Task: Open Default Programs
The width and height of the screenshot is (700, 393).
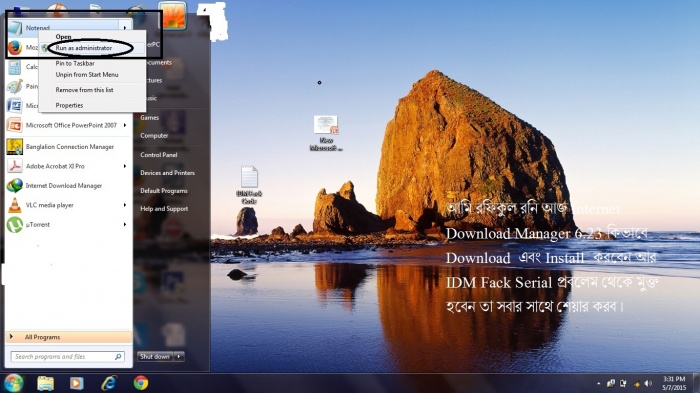Action: [164, 191]
